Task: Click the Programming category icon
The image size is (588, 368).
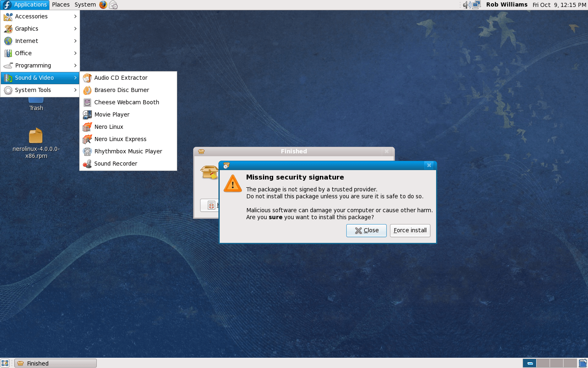Action: (8, 65)
